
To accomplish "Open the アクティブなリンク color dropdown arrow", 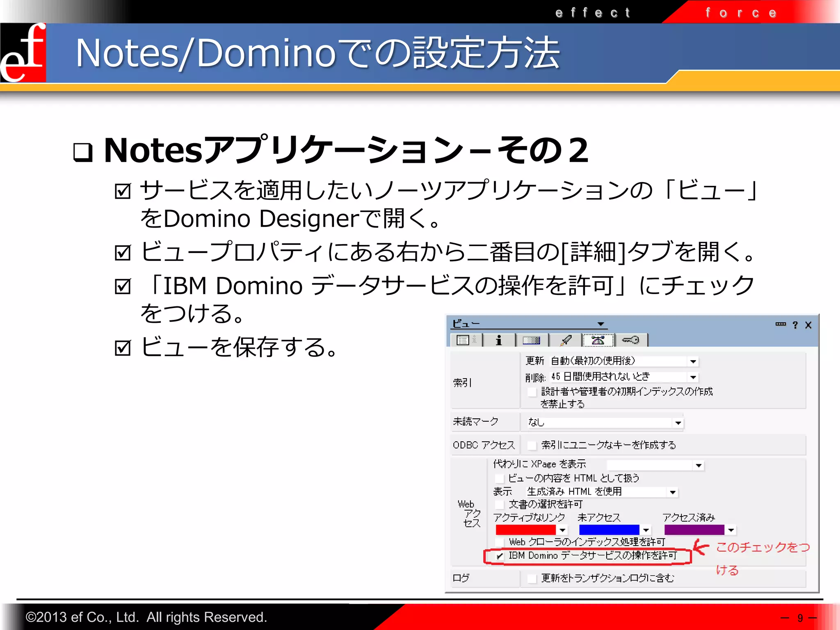I will pos(562,530).
